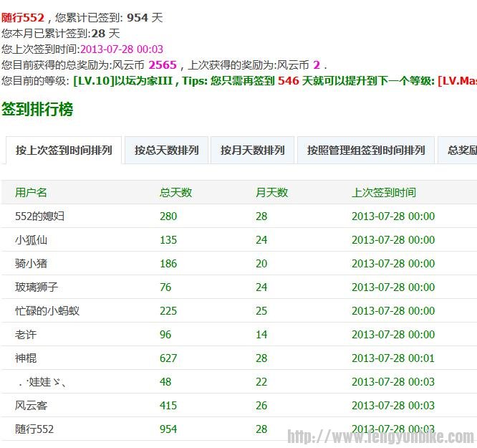Open 老许 user entry

[26, 334]
